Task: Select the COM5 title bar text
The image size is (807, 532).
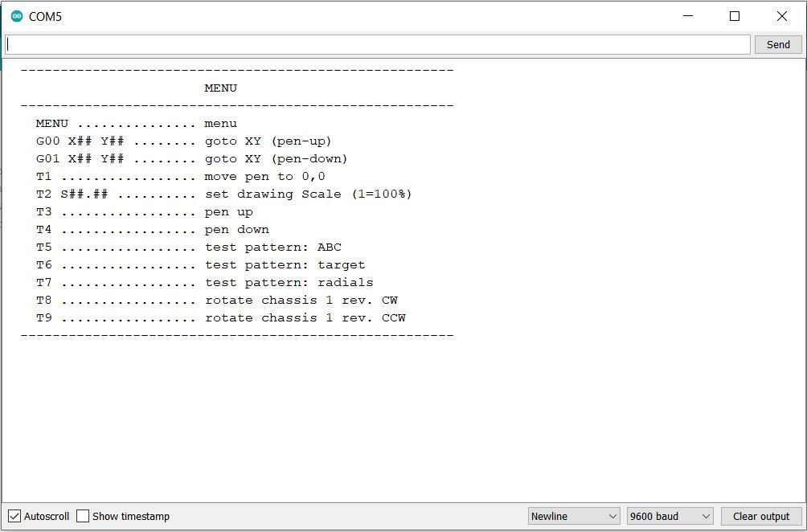Action: [x=44, y=15]
